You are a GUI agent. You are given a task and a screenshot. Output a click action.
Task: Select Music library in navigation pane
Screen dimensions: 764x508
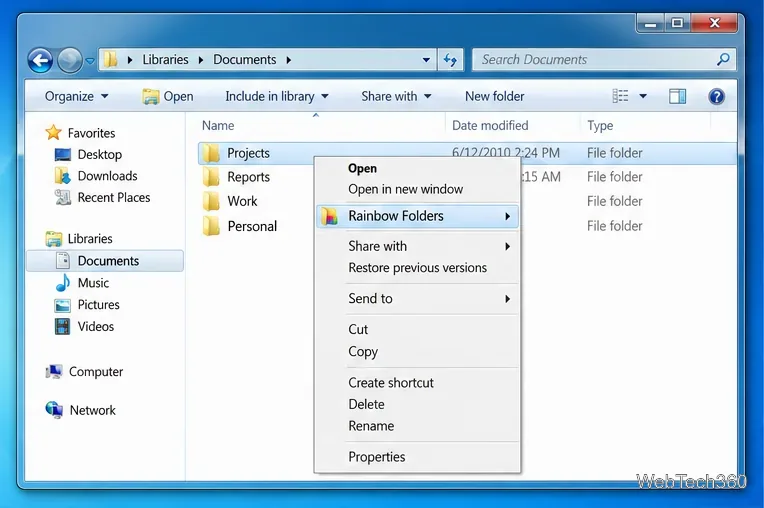tap(93, 282)
